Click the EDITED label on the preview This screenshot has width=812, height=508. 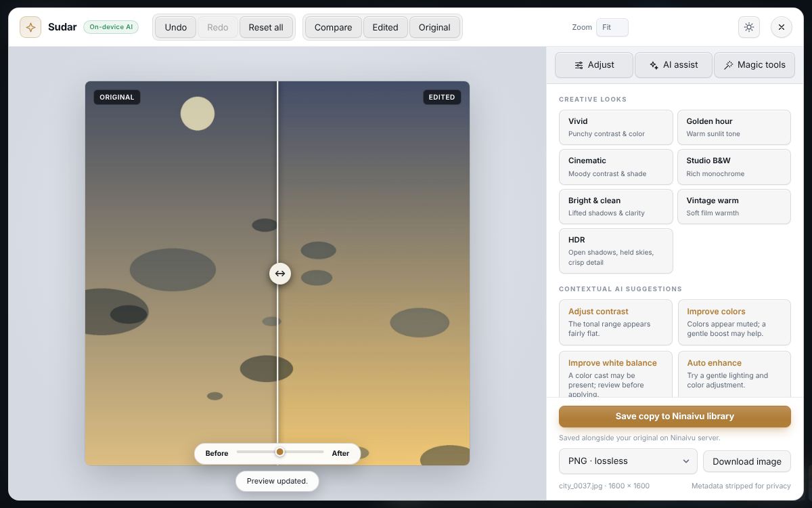tap(442, 97)
